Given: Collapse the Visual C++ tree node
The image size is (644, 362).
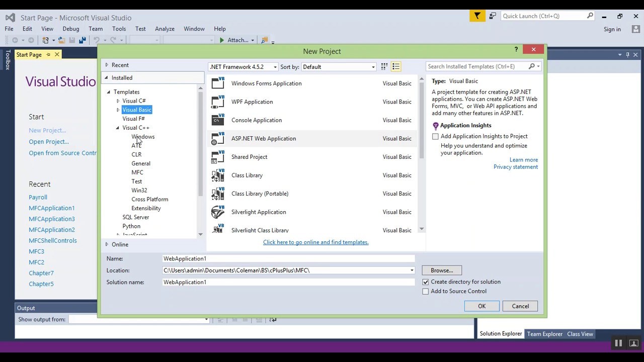Looking at the screenshot, I should [x=117, y=127].
